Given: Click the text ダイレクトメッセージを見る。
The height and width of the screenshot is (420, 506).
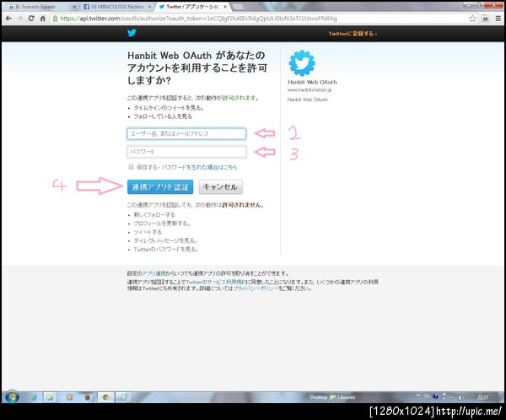Looking at the screenshot, I should [165, 240].
